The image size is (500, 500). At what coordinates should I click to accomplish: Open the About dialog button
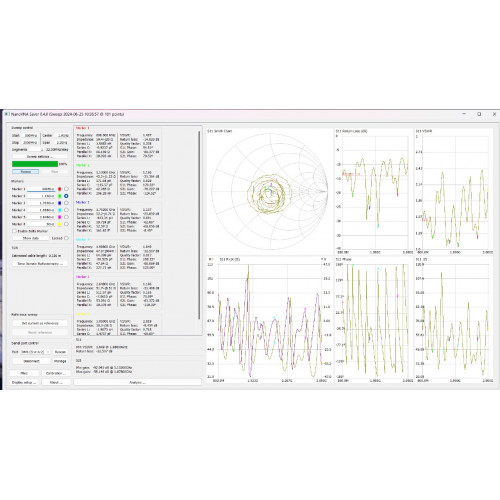point(56,382)
